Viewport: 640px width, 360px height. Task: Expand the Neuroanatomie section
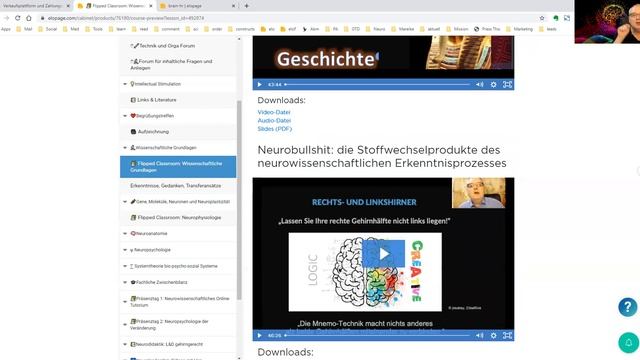[x=125, y=233]
